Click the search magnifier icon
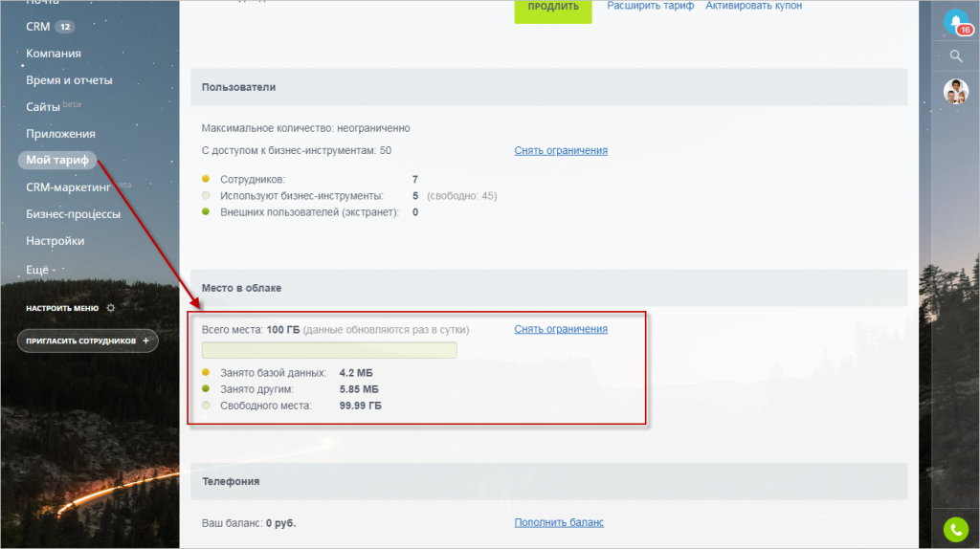The image size is (980, 549). coord(956,56)
